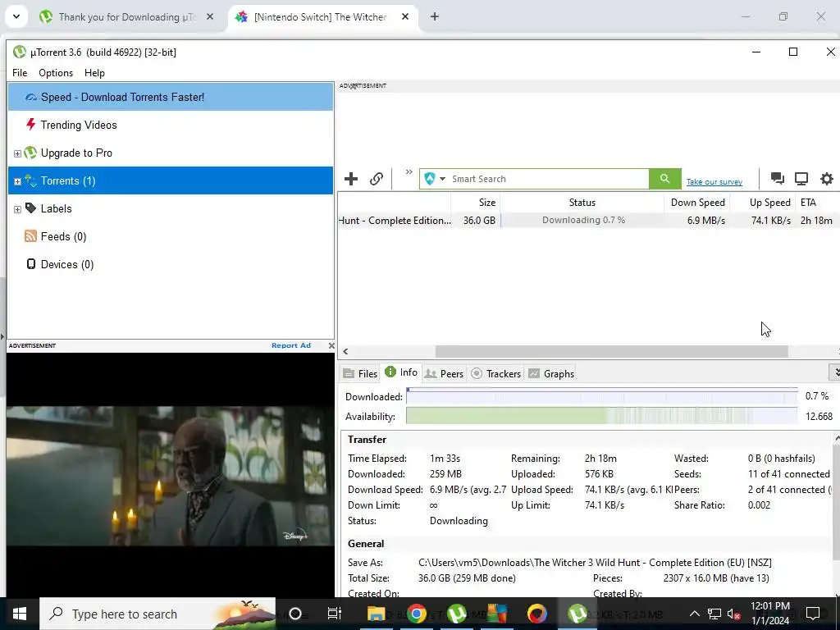Show hidden system tray icons

[694, 614]
